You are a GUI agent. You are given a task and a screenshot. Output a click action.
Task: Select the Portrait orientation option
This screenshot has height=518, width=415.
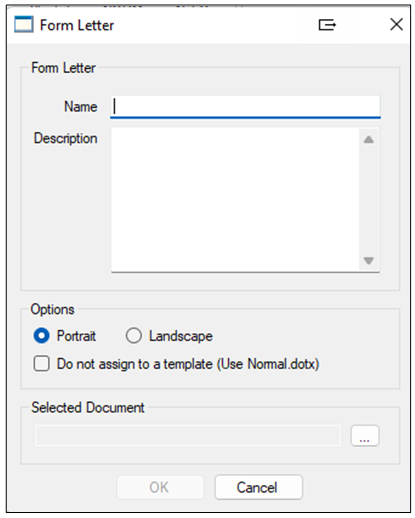coord(42,336)
